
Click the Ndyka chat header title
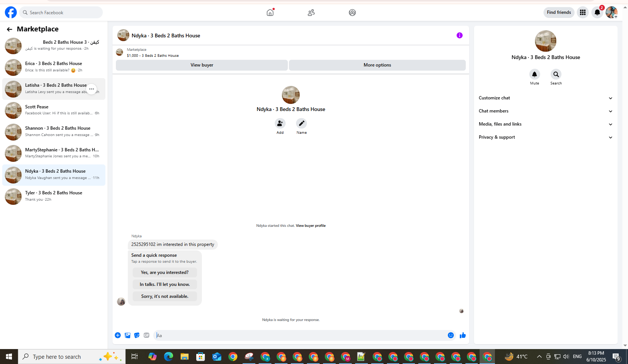pos(166,36)
